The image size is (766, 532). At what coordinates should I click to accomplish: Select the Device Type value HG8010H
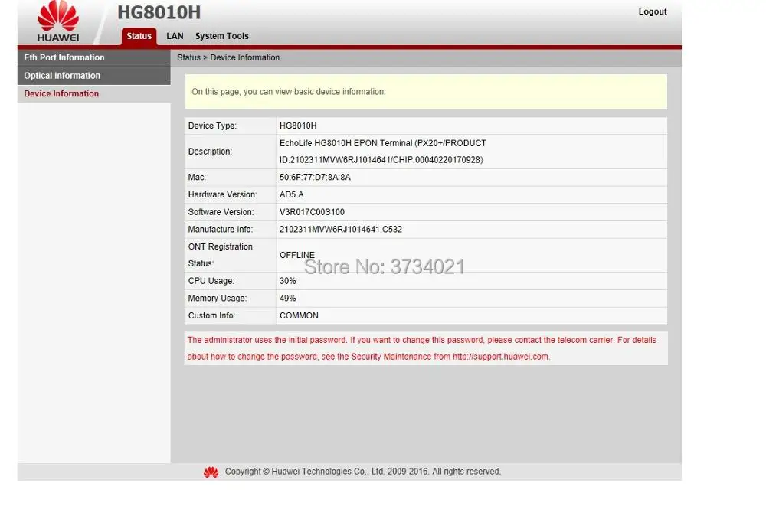pos(298,126)
